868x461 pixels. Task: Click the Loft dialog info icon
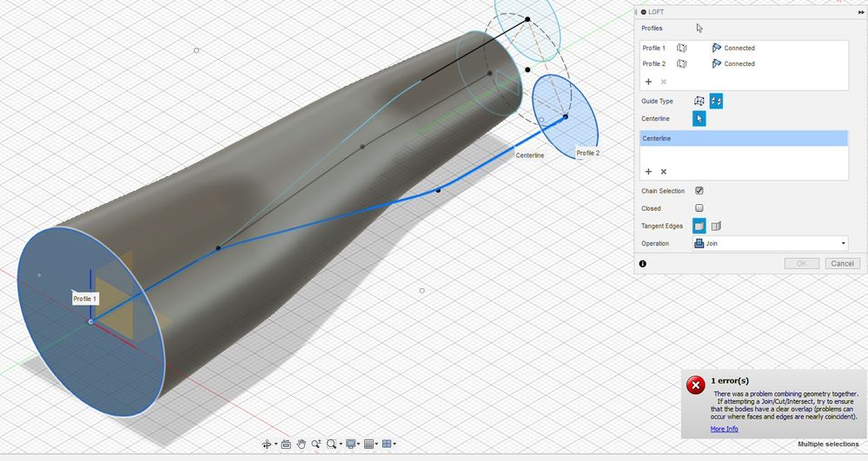pyautogui.click(x=643, y=264)
